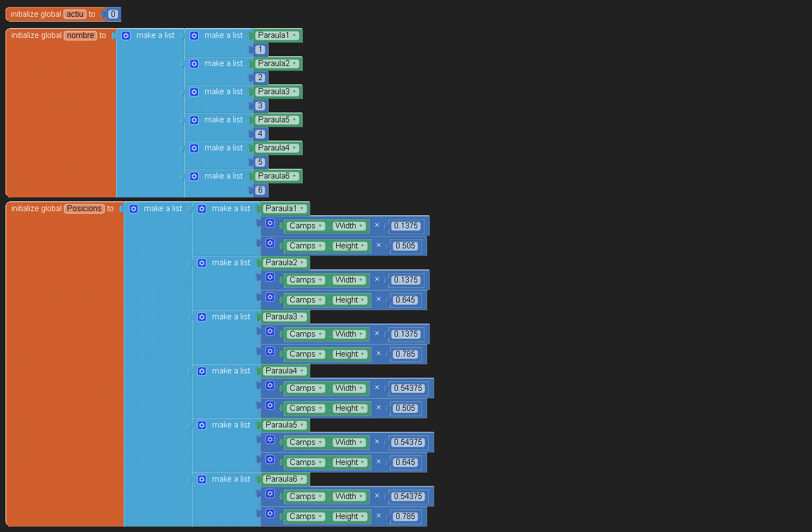Click the number 0 field of global actiu
Image resolution: width=812 pixels, height=532 pixels.
tap(113, 15)
